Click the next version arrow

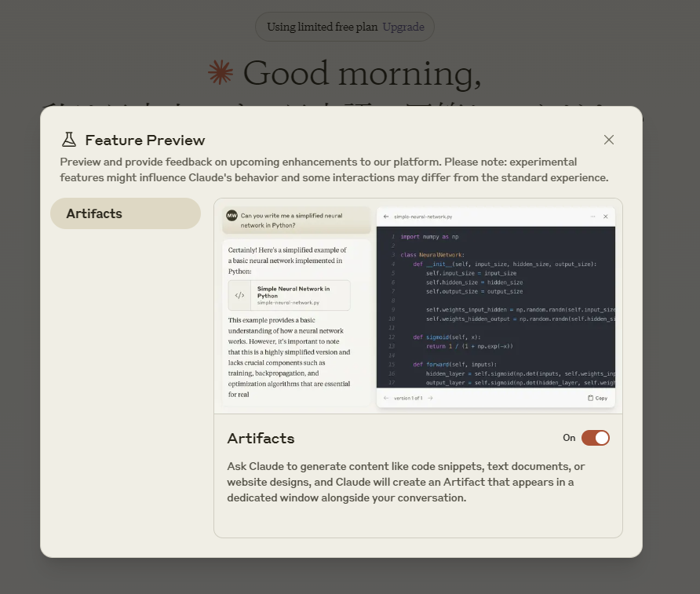[x=430, y=398]
